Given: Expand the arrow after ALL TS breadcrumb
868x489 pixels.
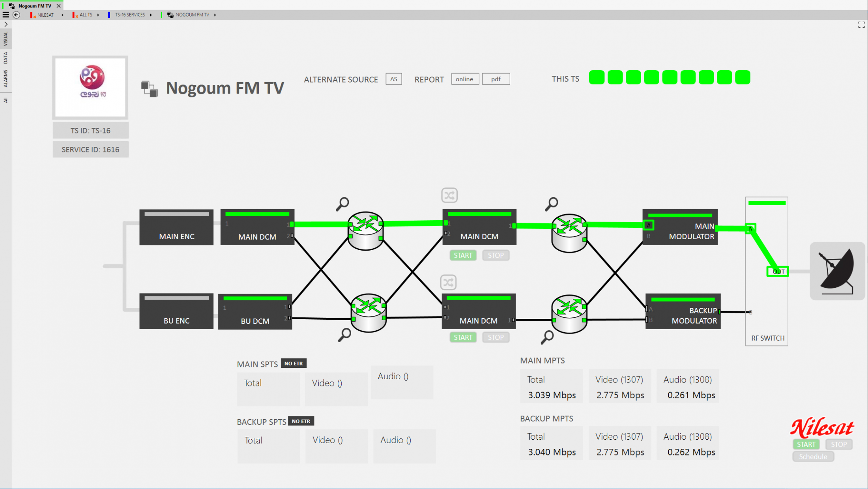Looking at the screenshot, I should click(x=98, y=15).
